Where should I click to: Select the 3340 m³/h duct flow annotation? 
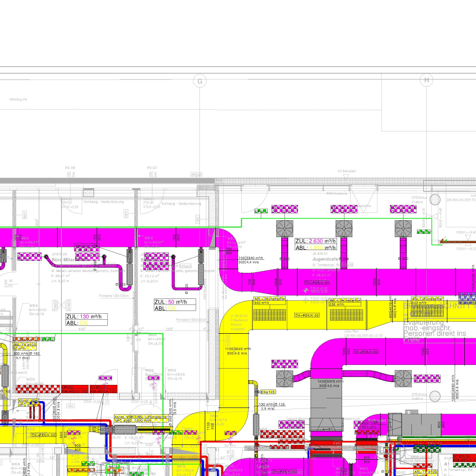[255, 258]
